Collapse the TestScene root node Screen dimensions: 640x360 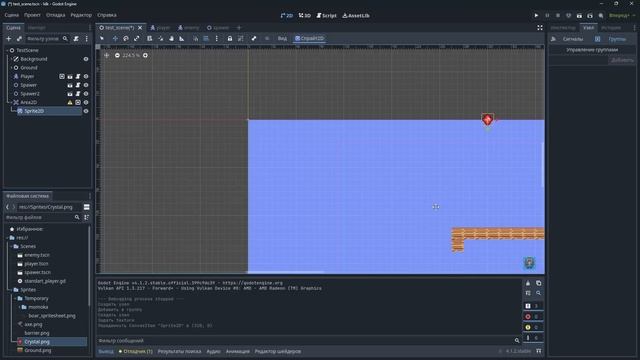coord(7,50)
